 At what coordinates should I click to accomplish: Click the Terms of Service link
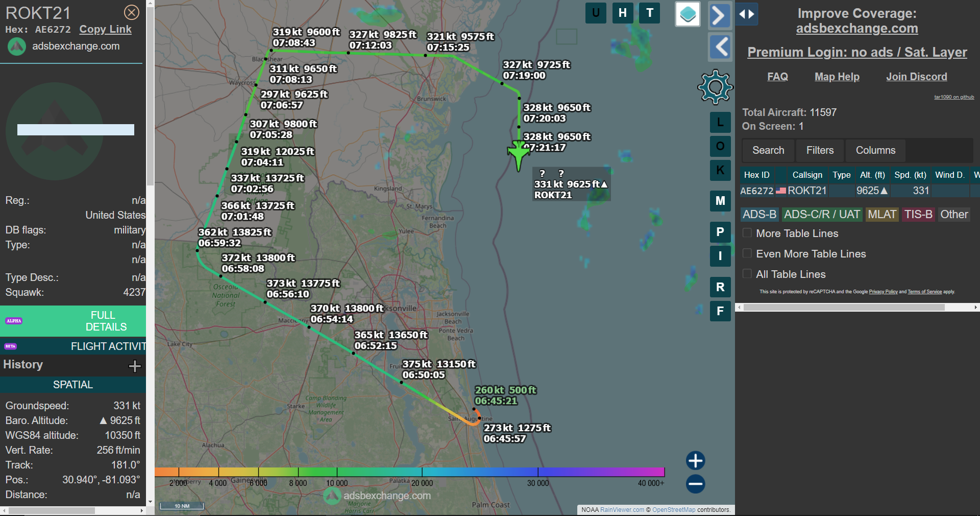pyautogui.click(x=924, y=292)
